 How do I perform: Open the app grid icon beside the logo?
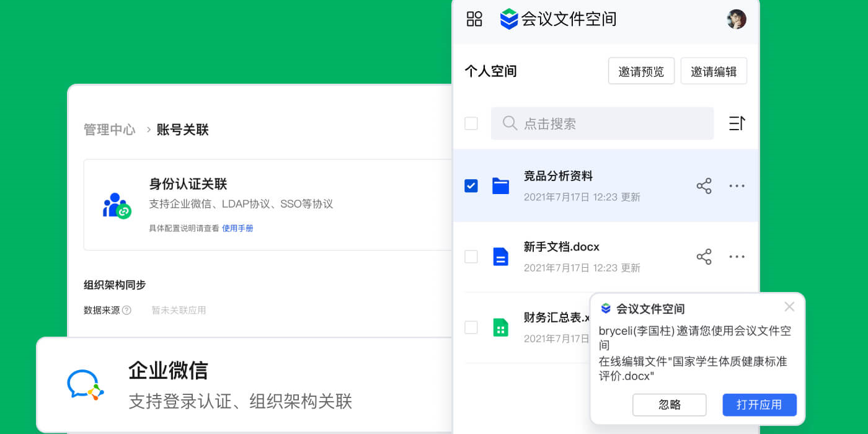click(x=474, y=19)
